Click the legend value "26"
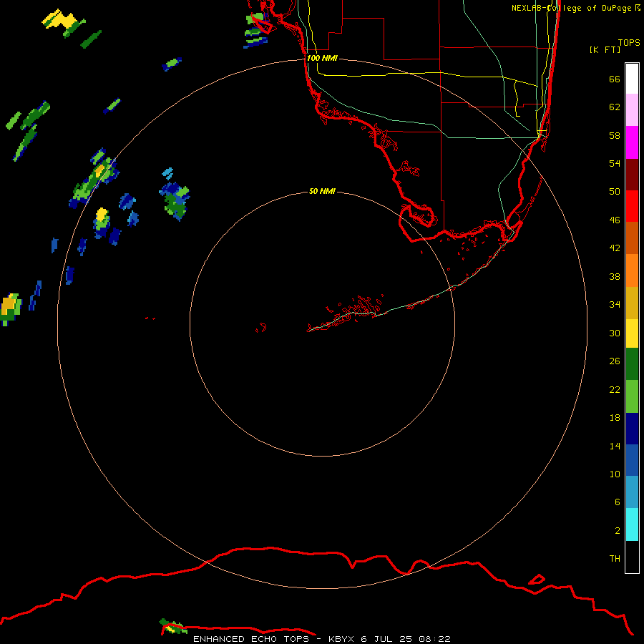This screenshot has height=644, width=644. tap(615, 361)
